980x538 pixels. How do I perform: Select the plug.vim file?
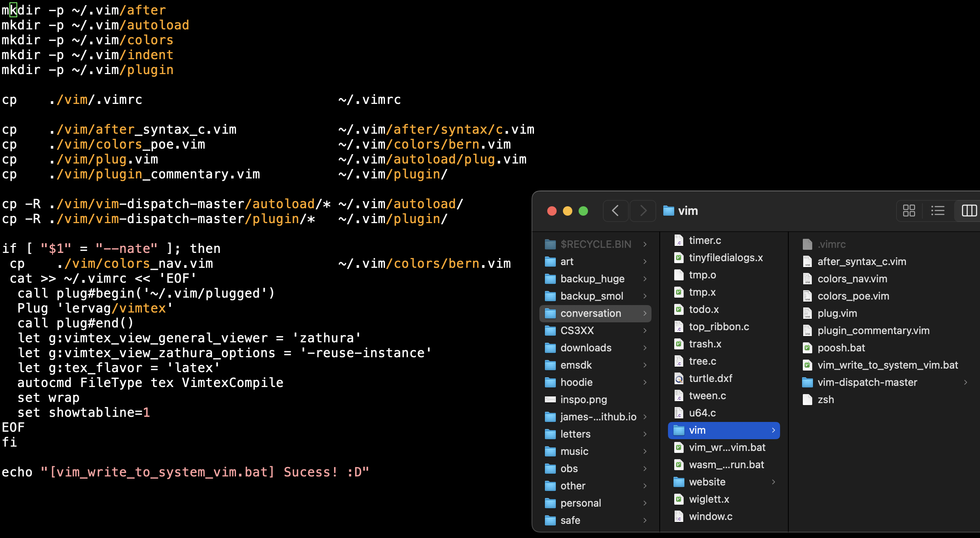(837, 313)
